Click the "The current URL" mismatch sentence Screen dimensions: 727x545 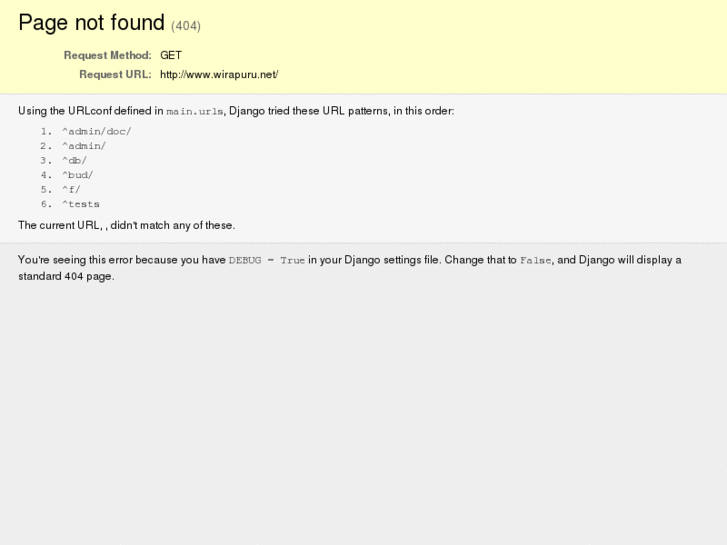(x=126, y=225)
